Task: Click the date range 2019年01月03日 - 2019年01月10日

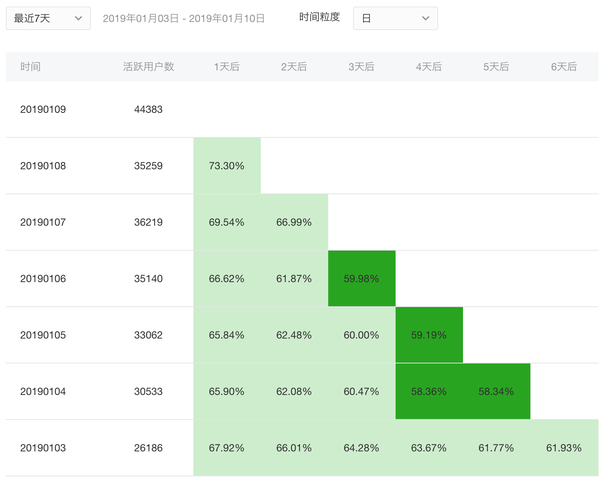Action: (x=184, y=18)
